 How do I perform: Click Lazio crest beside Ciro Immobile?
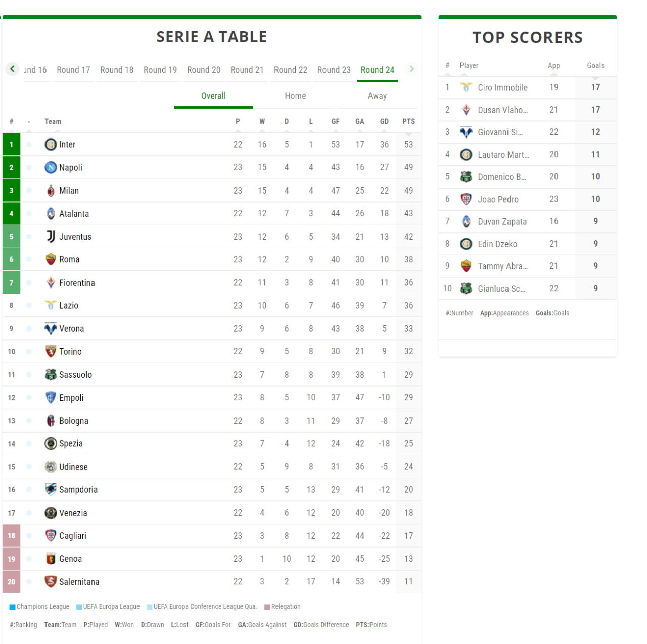pos(466,87)
